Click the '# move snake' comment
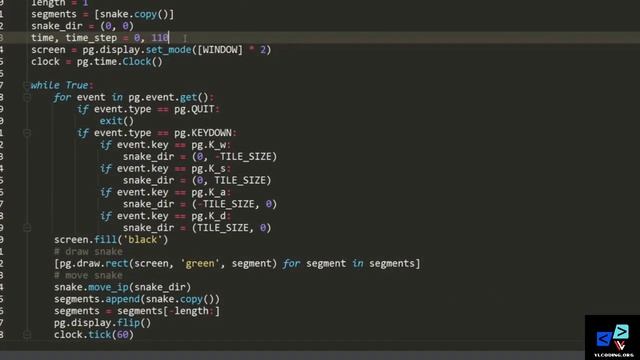The image size is (640, 360). [88, 275]
